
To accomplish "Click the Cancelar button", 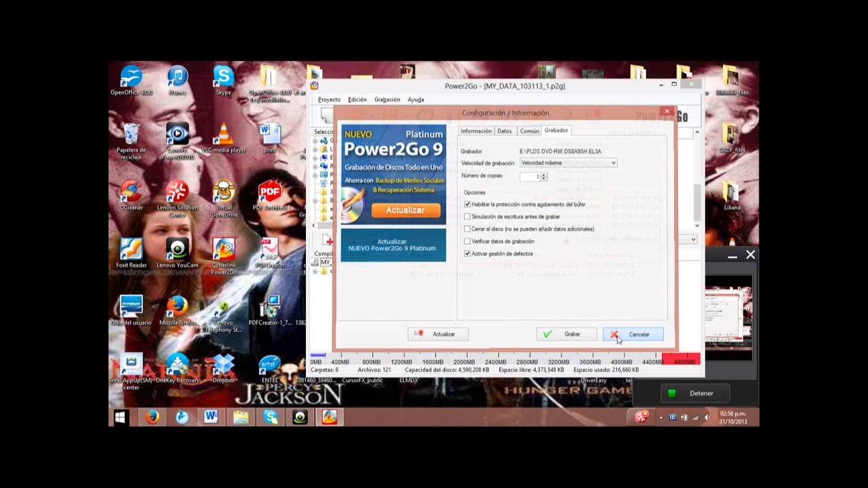I will click(633, 334).
